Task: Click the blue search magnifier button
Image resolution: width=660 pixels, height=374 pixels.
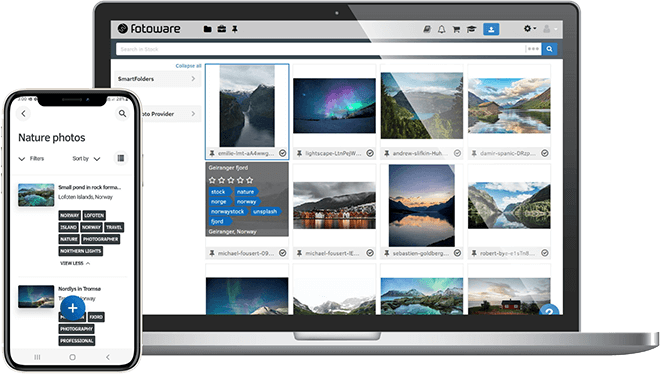Action: (x=549, y=49)
